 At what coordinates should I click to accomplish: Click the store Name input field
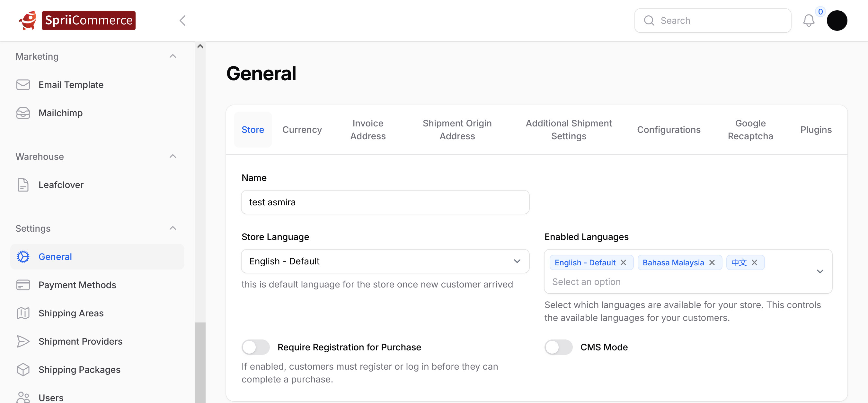[x=385, y=202]
